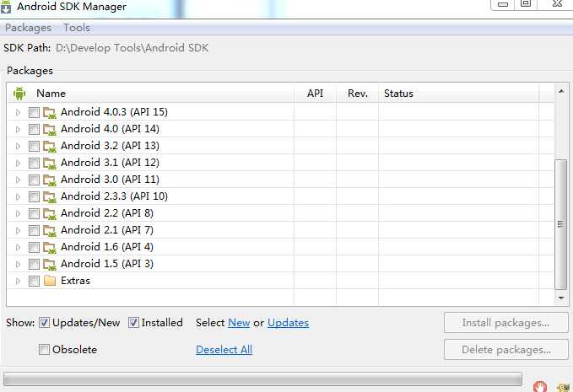This screenshot has width=573, height=392.
Task: Expand the Extras node
Action: [x=18, y=281]
